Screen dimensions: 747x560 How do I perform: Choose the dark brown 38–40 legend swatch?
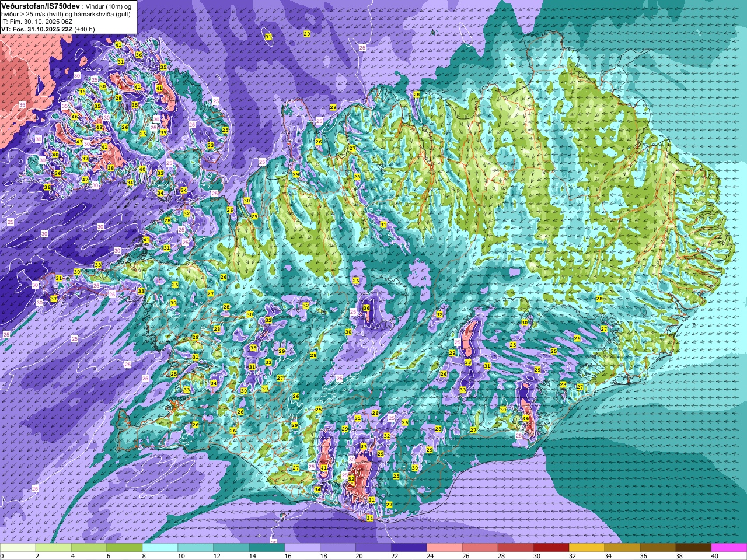coord(694,548)
